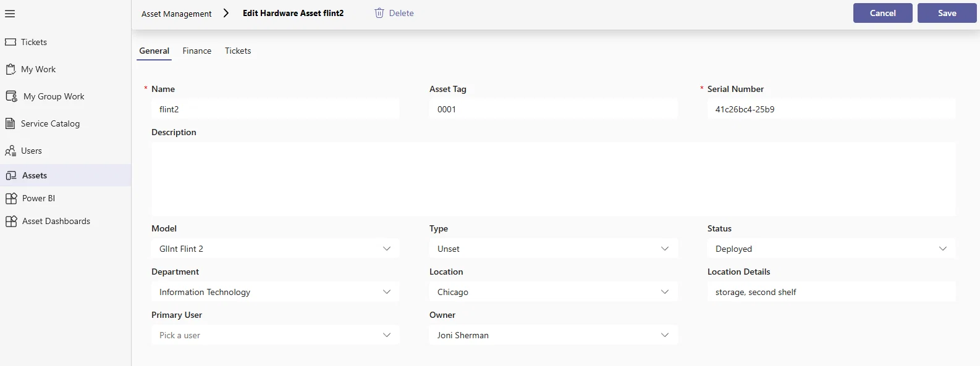The height and width of the screenshot is (366, 980).
Task: Click the Users people icon
Action: (11, 151)
